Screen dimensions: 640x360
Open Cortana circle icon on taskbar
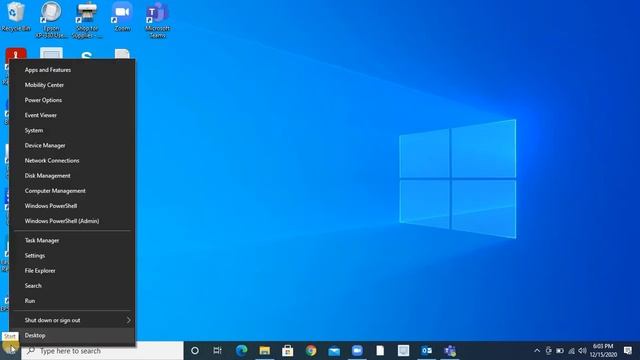[195, 351]
